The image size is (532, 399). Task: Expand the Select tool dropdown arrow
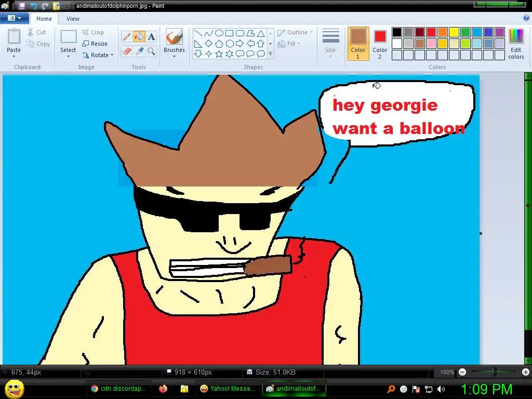[68, 56]
